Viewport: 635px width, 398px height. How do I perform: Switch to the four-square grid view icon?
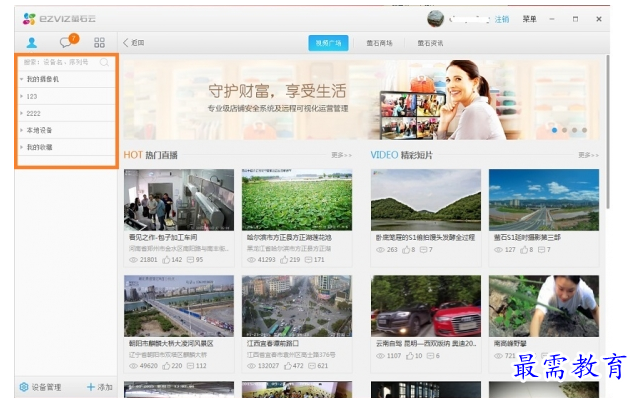point(99,43)
